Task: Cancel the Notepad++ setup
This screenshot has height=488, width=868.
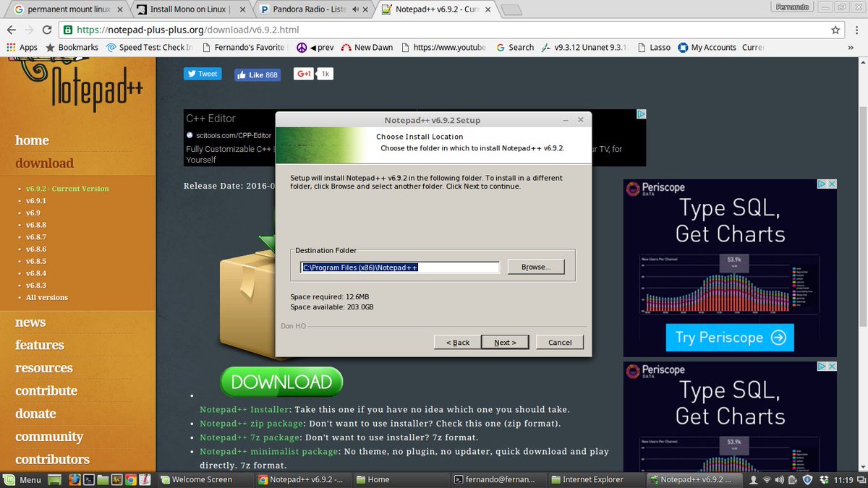Action: click(x=560, y=342)
